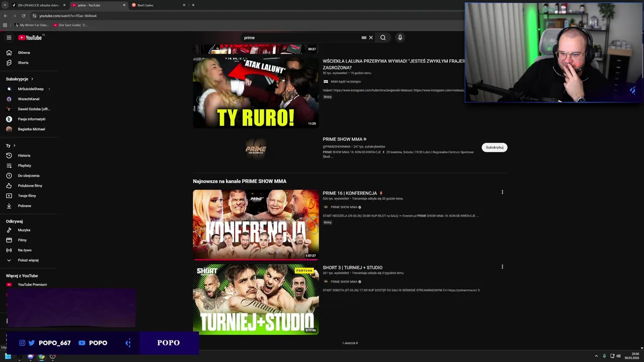Switch to the prime - YouTube tab
This screenshot has height=362, width=644.
(x=99, y=5)
